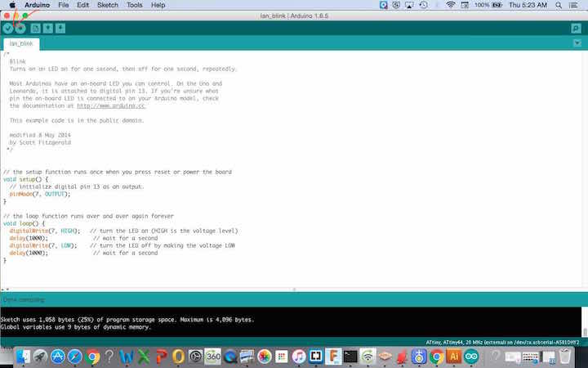Open the Tools menu
Screen dimensions: 588x368
134,5
